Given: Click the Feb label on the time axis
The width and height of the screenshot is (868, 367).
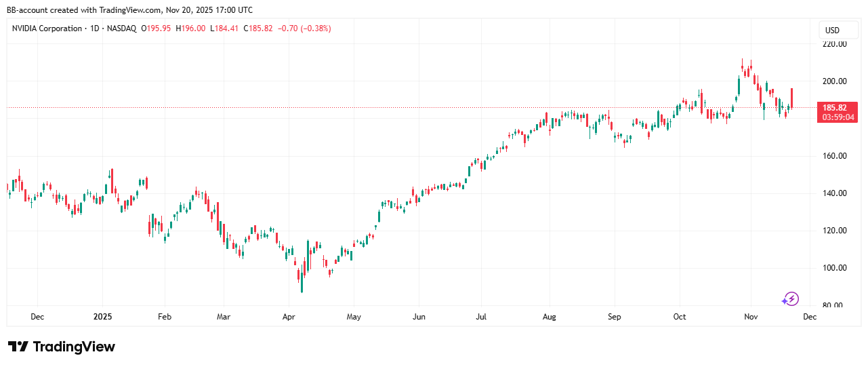Looking at the screenshot, I should point(164,317).
